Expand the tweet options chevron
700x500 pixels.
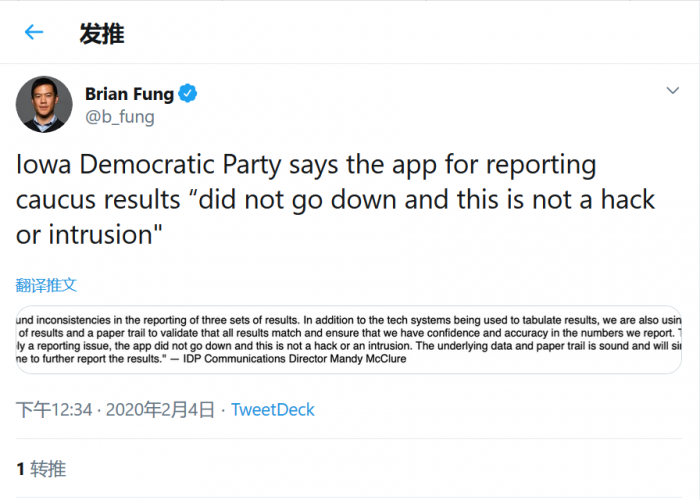pyautogui.click(x=673, y=91)
